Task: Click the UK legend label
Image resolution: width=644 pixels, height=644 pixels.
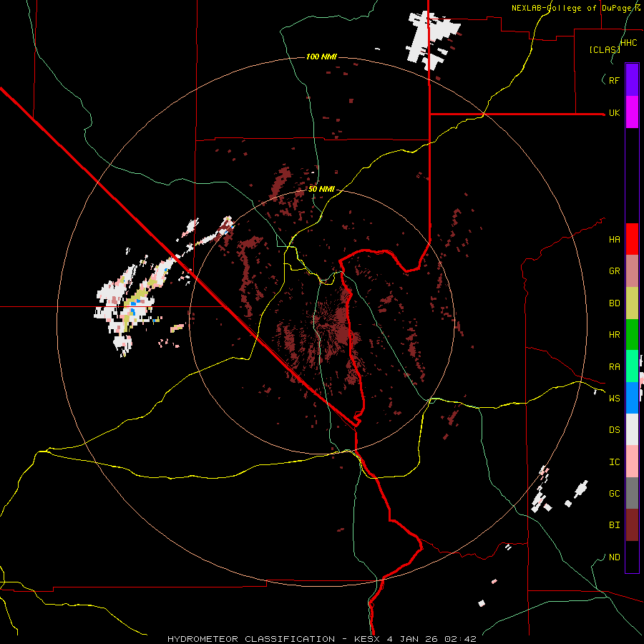Action: [x=614, y=112]
